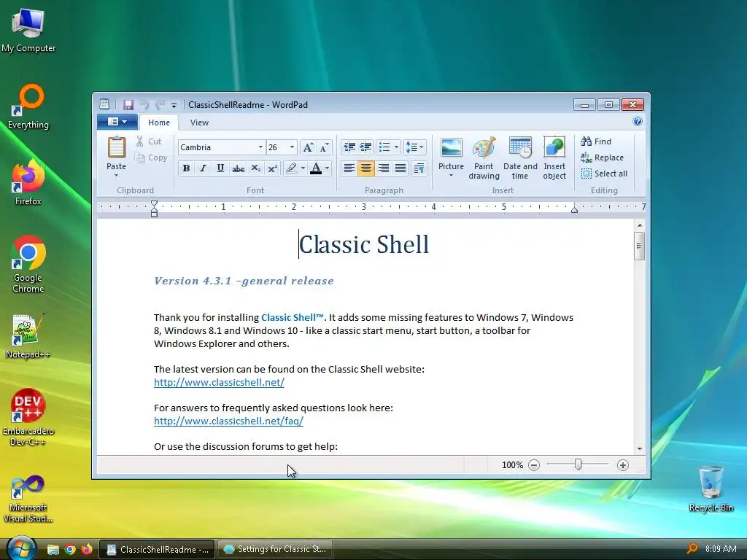The height and width of the screenshot is (560, 747).
Task: Select the Notepad++ desktop icon
Action: pyautogui.click(x=28, y=335)
